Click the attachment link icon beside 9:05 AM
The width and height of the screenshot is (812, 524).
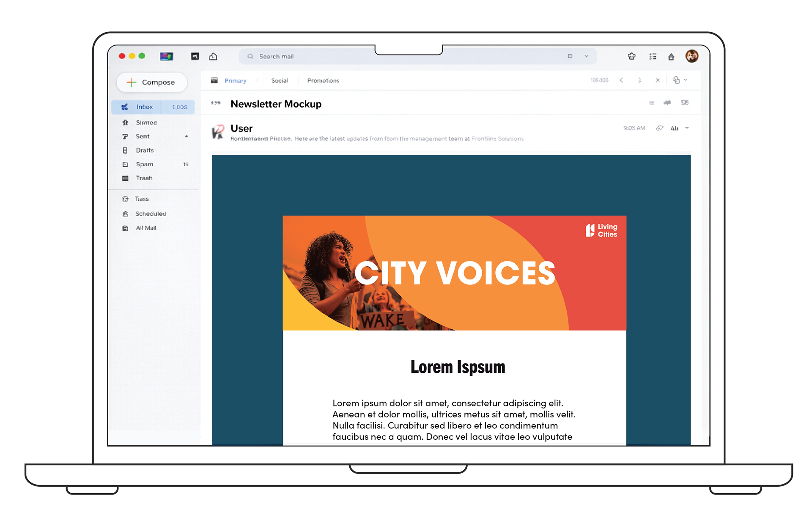[659, 128]
